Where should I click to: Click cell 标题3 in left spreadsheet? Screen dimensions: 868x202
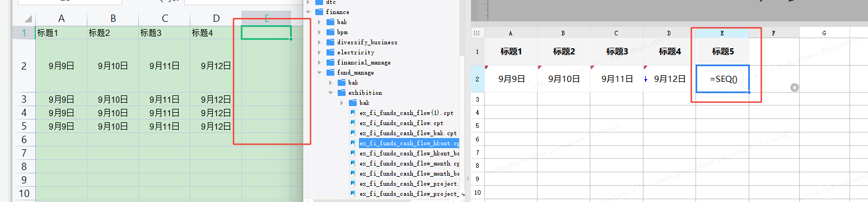[164, 33]
